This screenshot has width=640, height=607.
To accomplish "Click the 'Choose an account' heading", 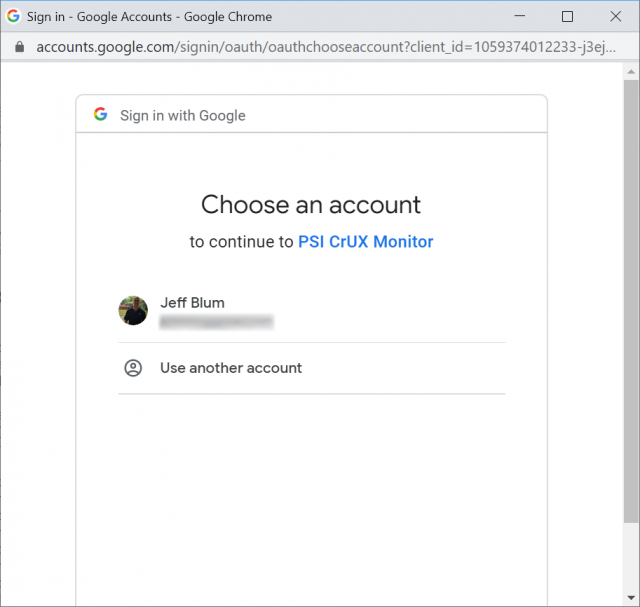I will pos(311,205).
